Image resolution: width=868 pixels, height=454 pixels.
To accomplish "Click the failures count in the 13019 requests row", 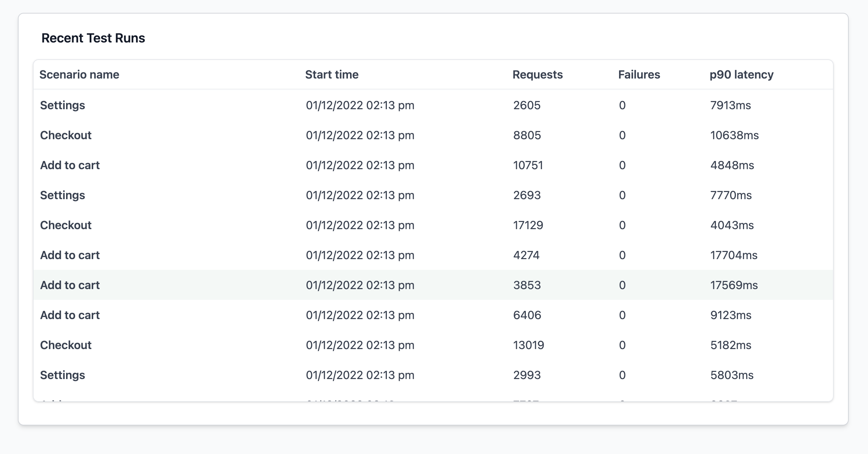I will tap(622, 345).
